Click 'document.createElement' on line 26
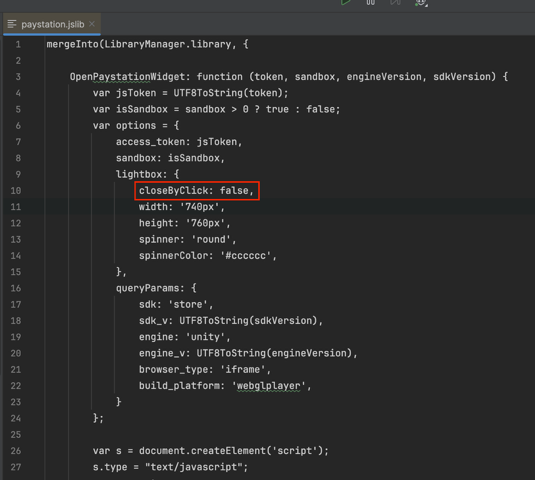 [x=202, y=451]
